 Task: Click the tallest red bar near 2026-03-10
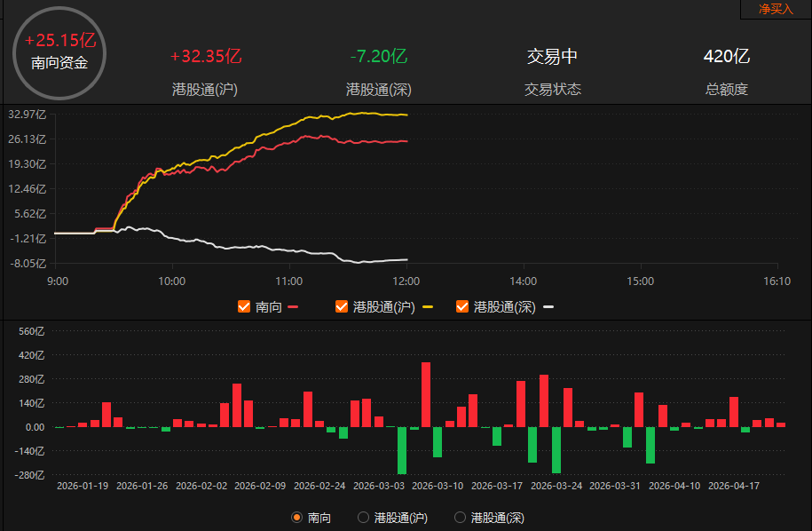pos(426,394)
